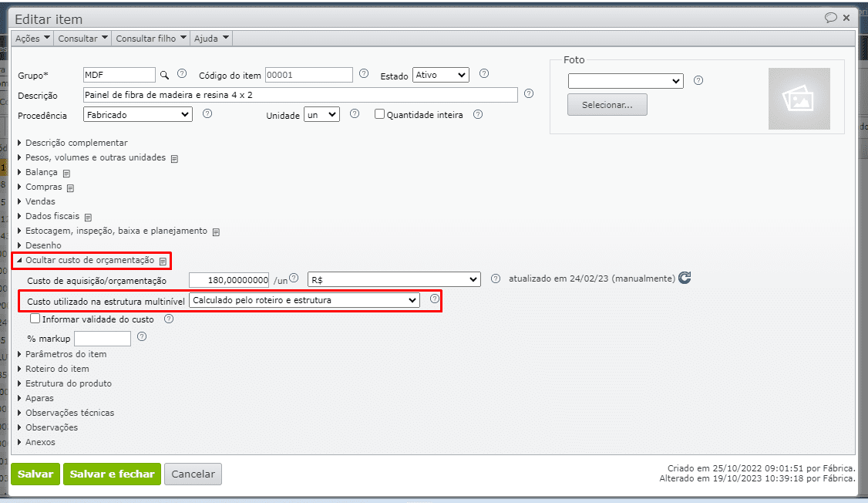Click the search magnifier next to Grupo
The width and height of the screenshot is (868, 503).
coord(164,75)
